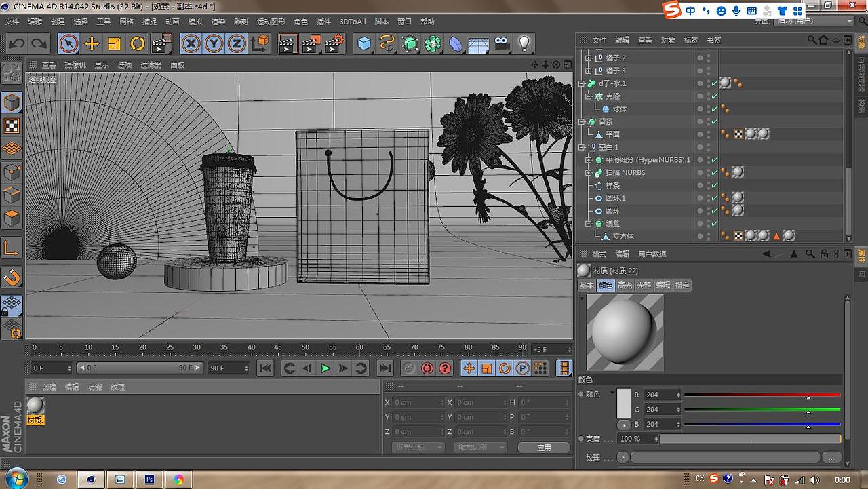Click the Undo arrow icon

pyautogui.click(x=16, y=44)
